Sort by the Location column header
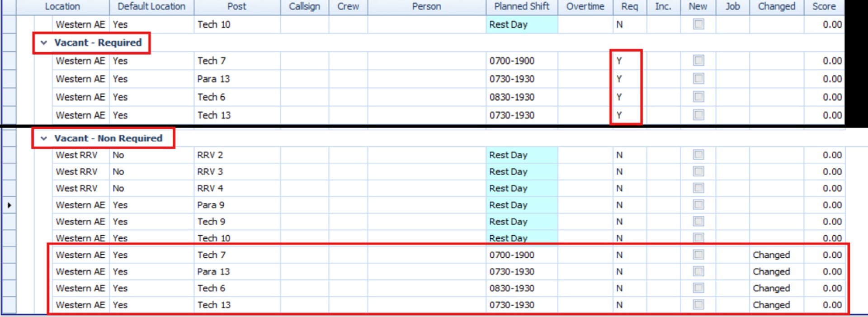The height and width of the screenshot is (317, 868). tap(62, 6)
